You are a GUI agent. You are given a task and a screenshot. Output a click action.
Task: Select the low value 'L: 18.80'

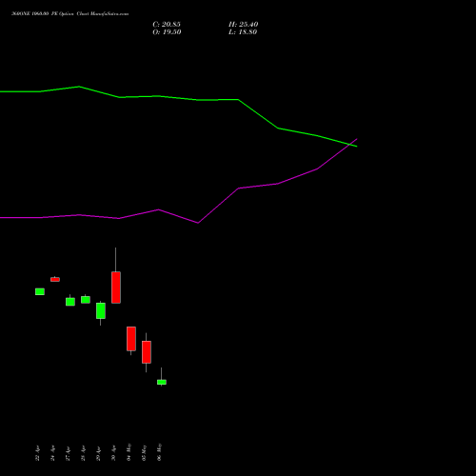[x=243, y=32]
